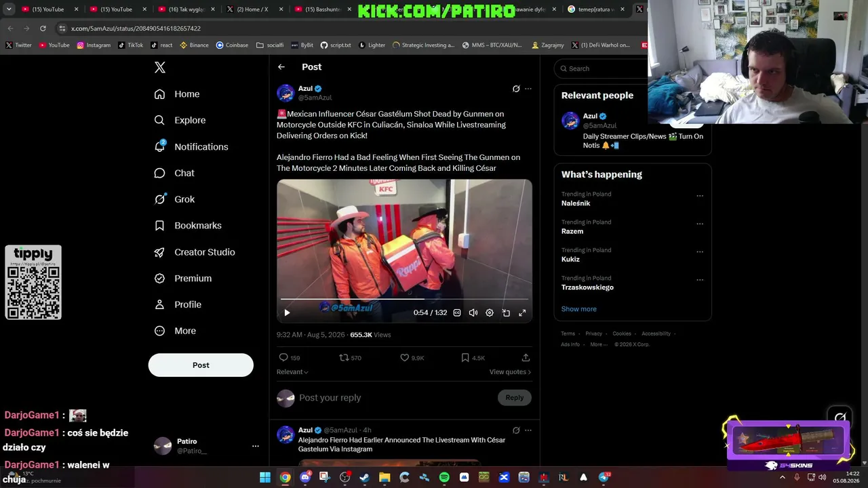Click the back arrow beside Post heading
868x488 pixels.
tap(281, 67)
